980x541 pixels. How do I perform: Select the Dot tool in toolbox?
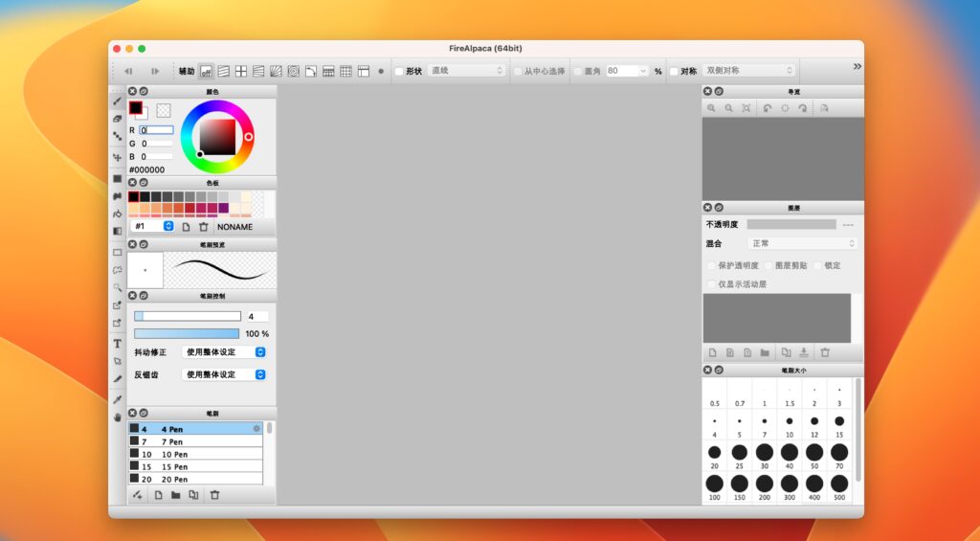tap(117, 136)
